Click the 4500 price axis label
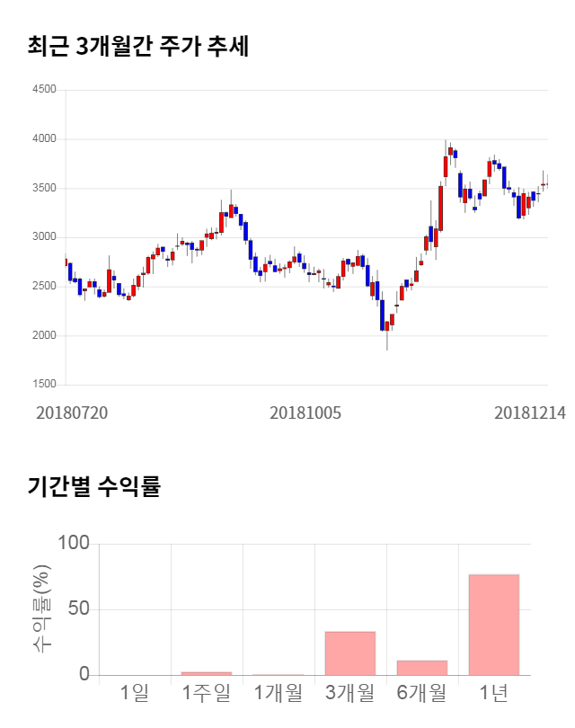Viewport: 575px width, 728px height. (44, 90)
